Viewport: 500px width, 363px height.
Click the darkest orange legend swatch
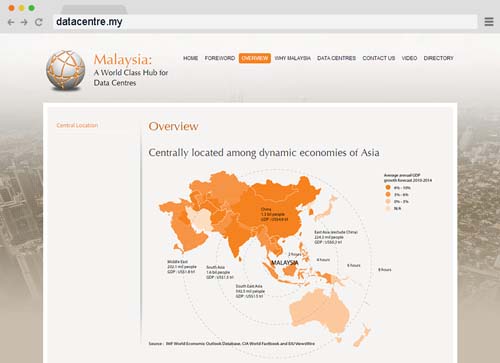(388, 187)
